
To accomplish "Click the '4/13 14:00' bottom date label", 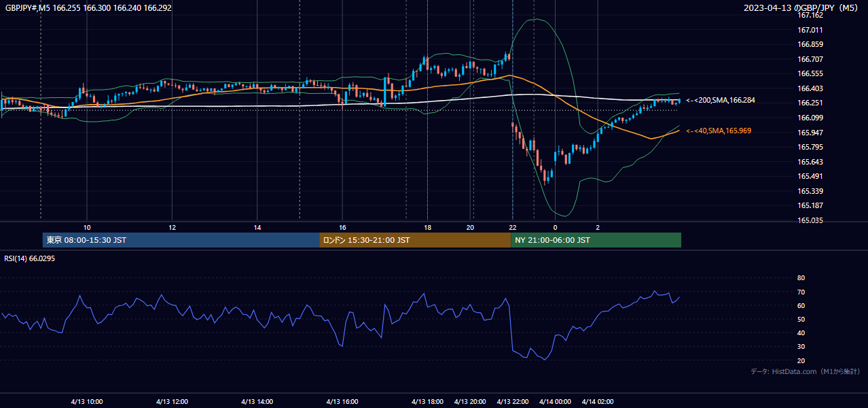I will pyautogui.click(x=257, y=401).
